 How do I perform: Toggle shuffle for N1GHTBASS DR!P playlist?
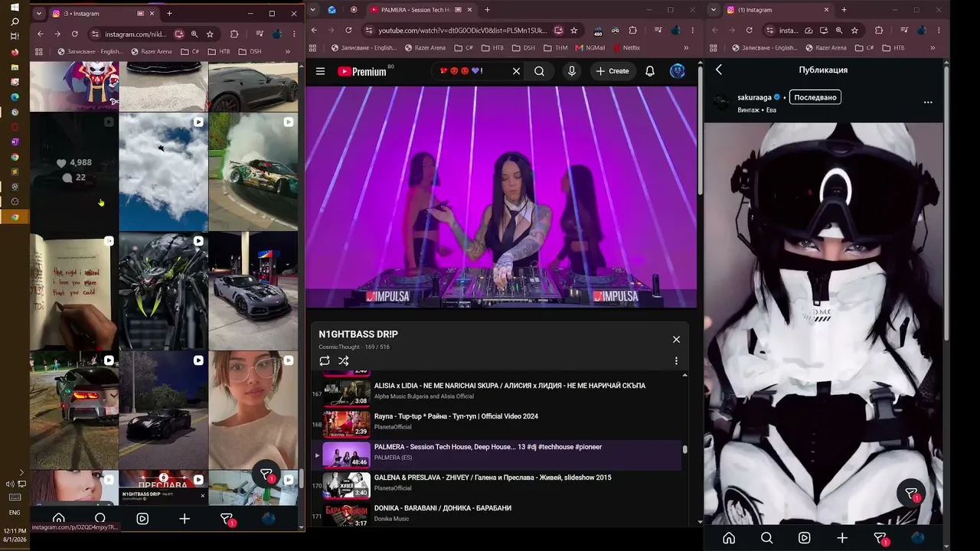tap(343, 360)
